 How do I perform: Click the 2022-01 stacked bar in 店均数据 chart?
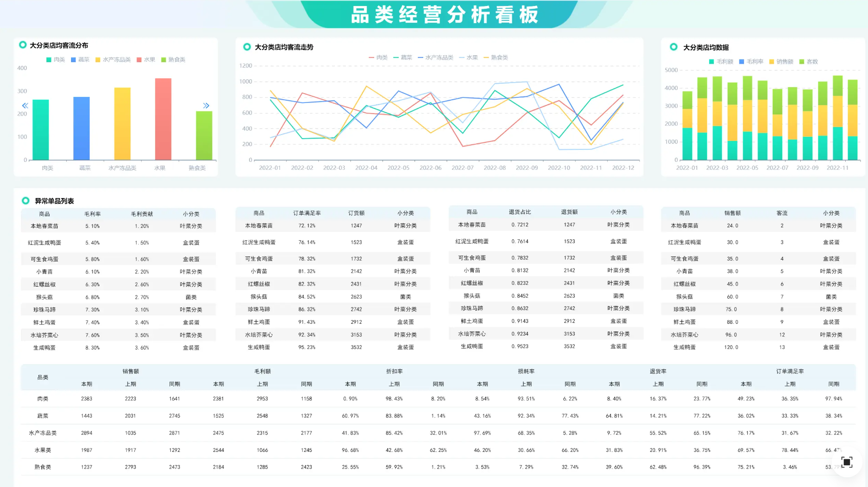[x=687, y=126]
